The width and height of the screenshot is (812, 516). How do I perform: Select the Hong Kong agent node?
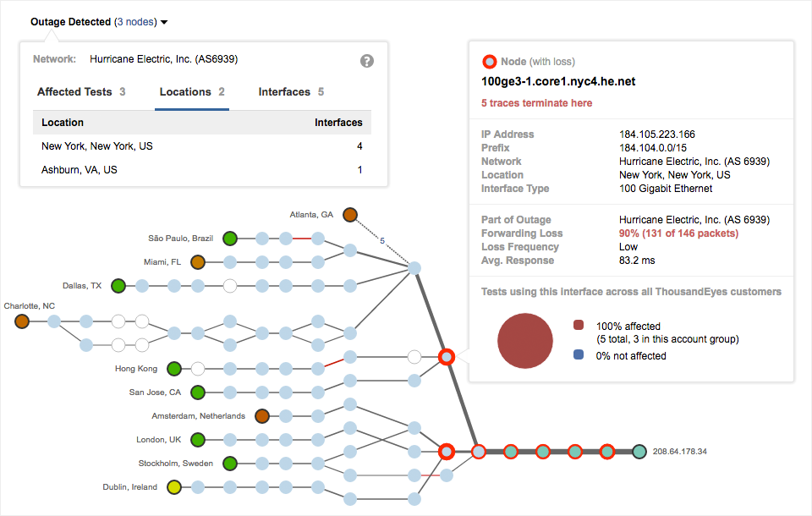174,369
